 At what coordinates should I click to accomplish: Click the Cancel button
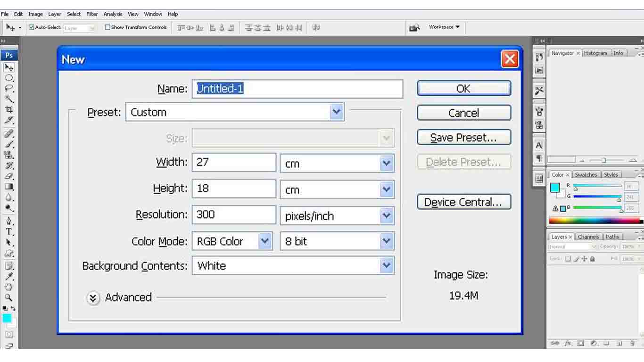[464, 113]
